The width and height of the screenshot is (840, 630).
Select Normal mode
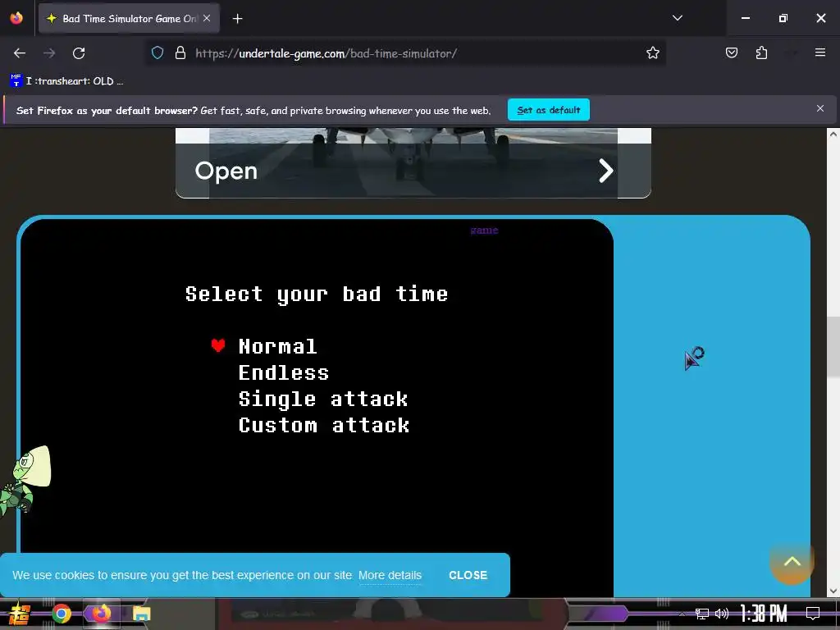coord(277,347)
